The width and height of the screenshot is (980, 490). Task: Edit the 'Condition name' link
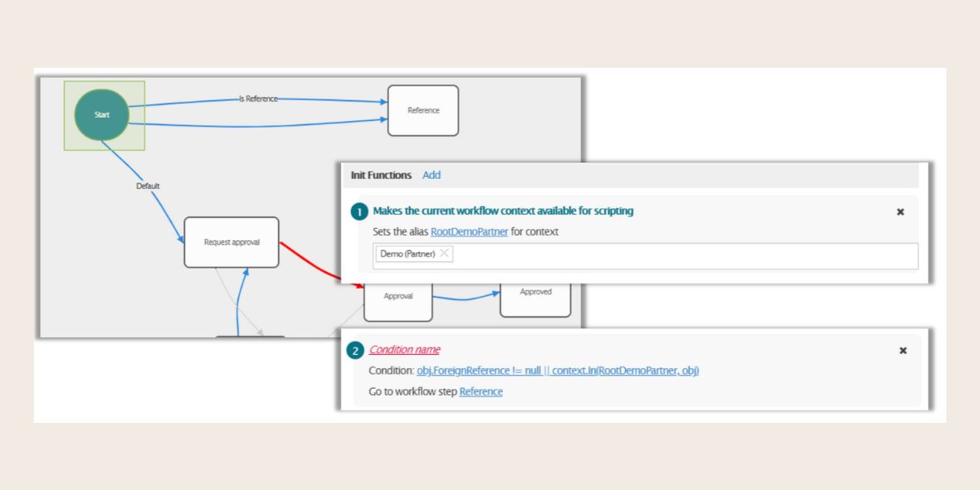404,350
